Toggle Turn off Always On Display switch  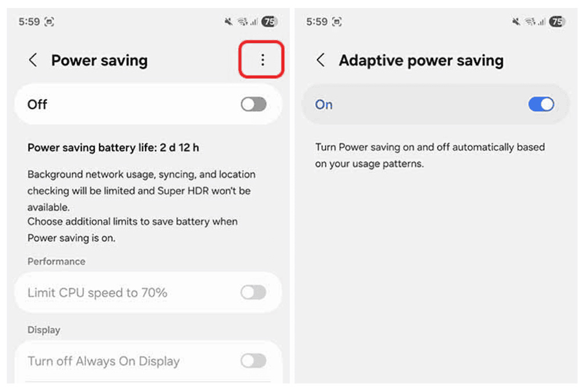(253, 361)
